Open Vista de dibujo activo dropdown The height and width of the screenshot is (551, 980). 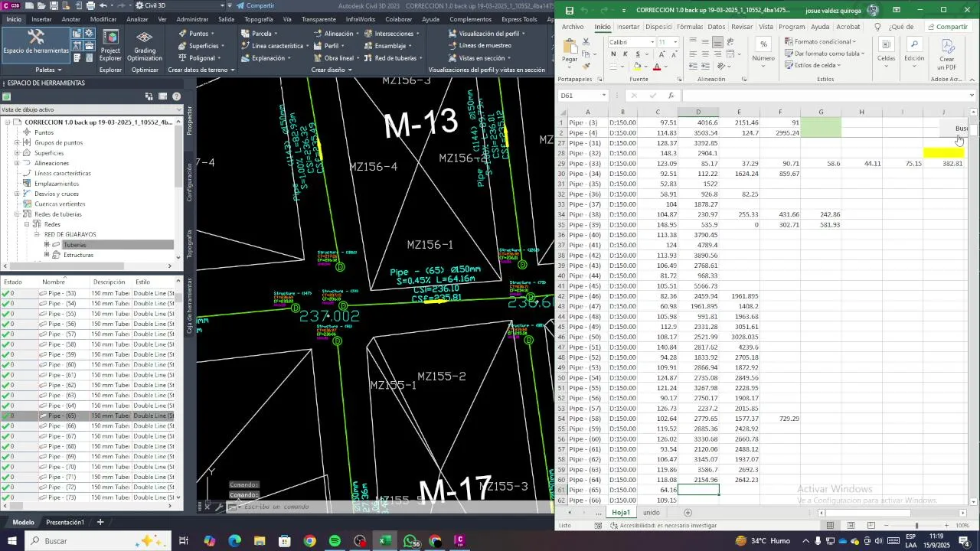(179, 109)
